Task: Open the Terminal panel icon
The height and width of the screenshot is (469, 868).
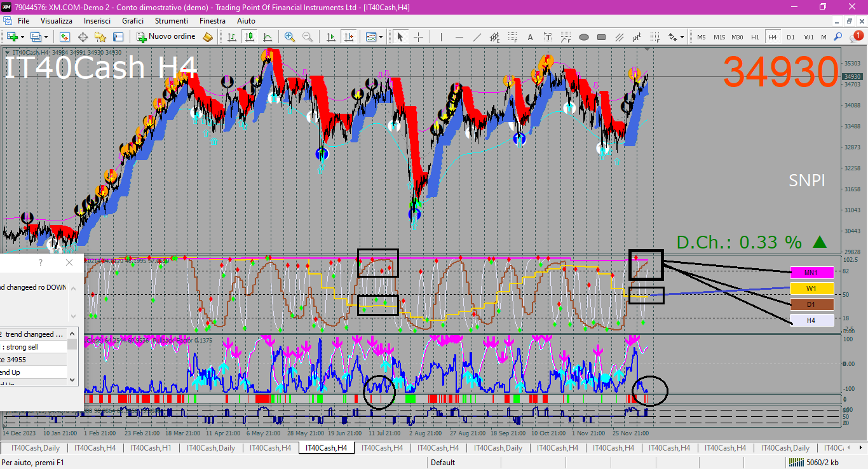Action: click(118, 37)
